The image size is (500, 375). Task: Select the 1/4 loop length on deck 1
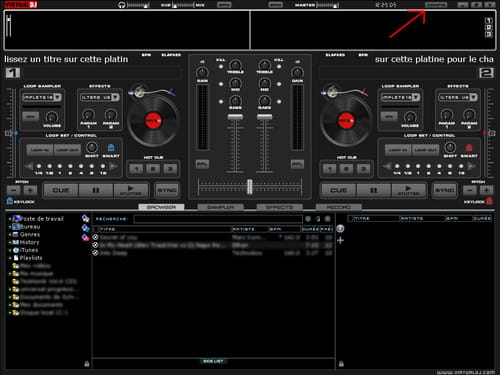click(39, 166)
